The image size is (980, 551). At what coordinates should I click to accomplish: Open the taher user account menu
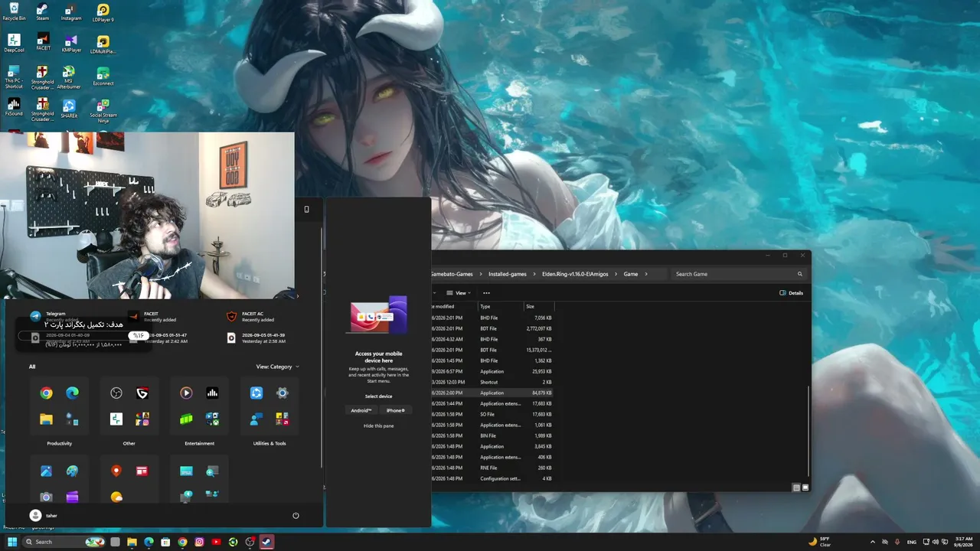(x=44, y=516)
